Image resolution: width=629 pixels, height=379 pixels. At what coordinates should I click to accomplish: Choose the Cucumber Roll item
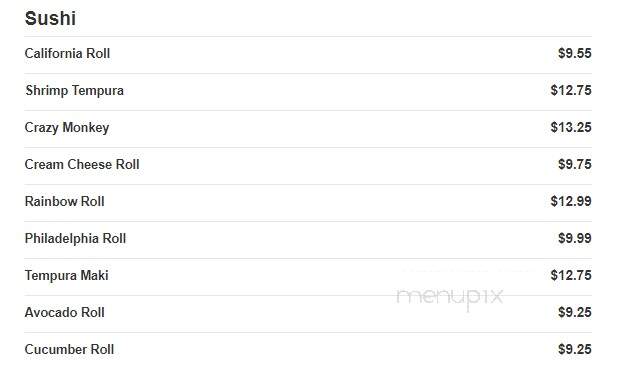(69, 349)
